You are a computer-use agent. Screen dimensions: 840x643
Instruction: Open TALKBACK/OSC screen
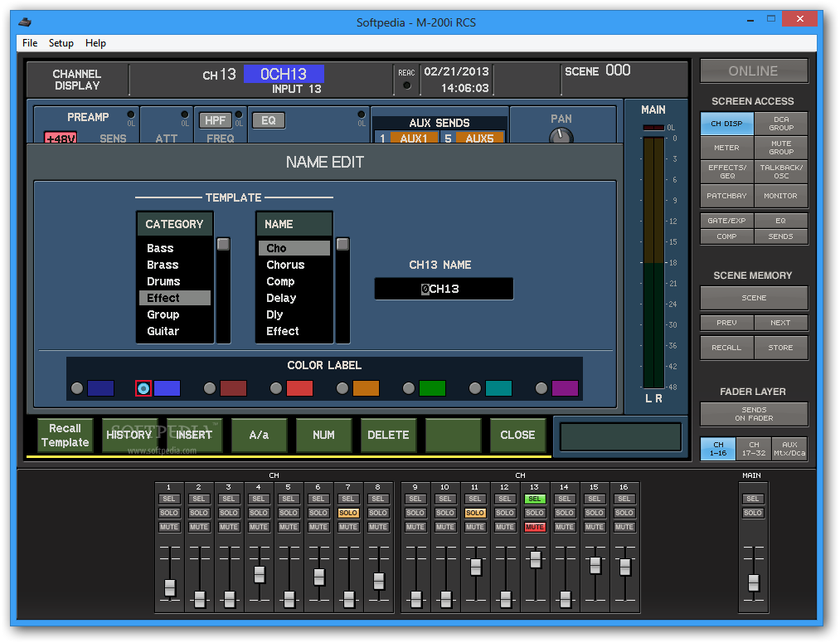781,172
